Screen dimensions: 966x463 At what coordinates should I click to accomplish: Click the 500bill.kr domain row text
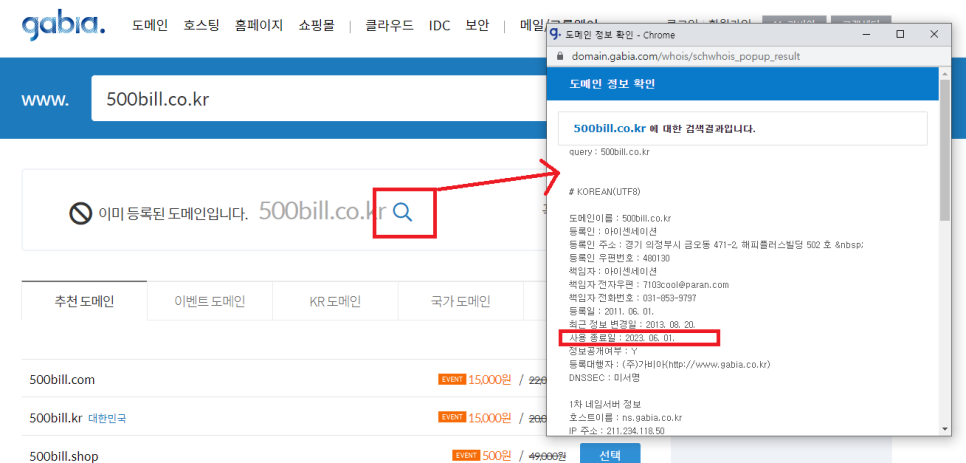point(56,417)
